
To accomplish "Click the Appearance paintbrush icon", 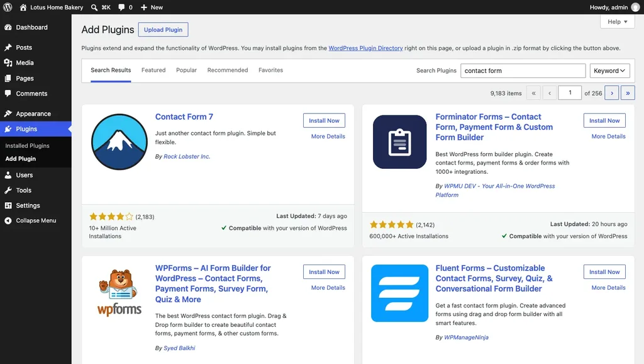I will (8, 113).
